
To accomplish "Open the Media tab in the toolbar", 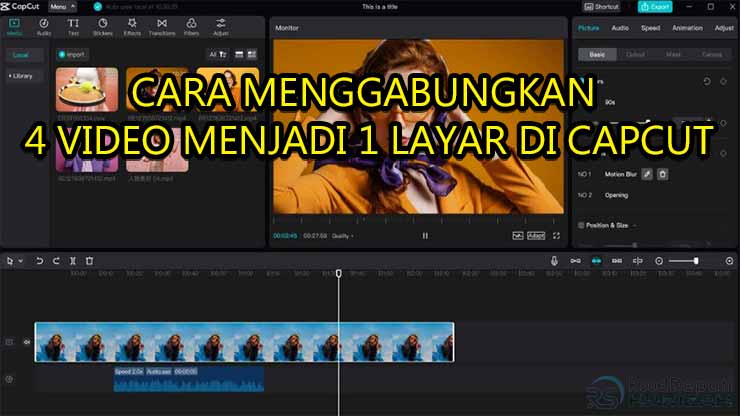I will click(x=14, y=27).
